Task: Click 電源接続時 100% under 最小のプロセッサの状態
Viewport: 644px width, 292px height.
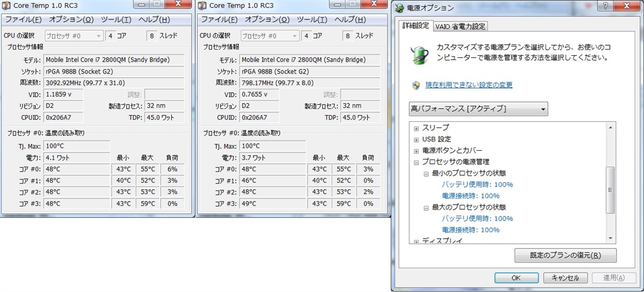Action: click(x=470, y=196)
